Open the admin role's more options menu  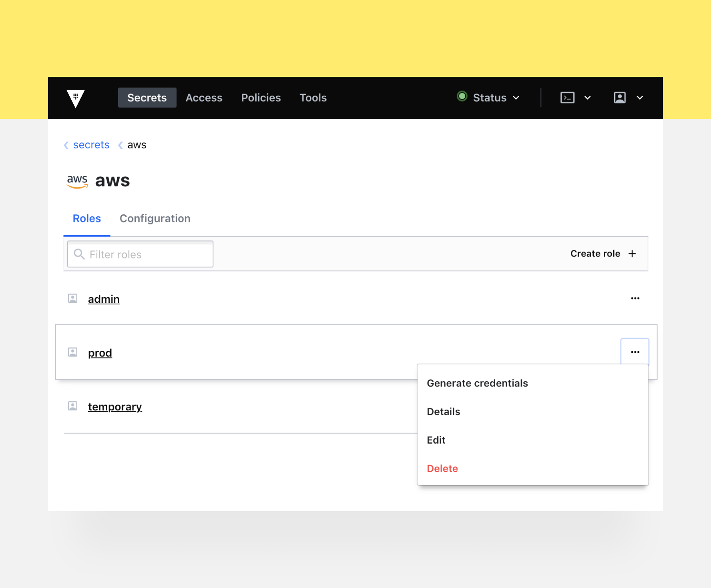[635, 298]
